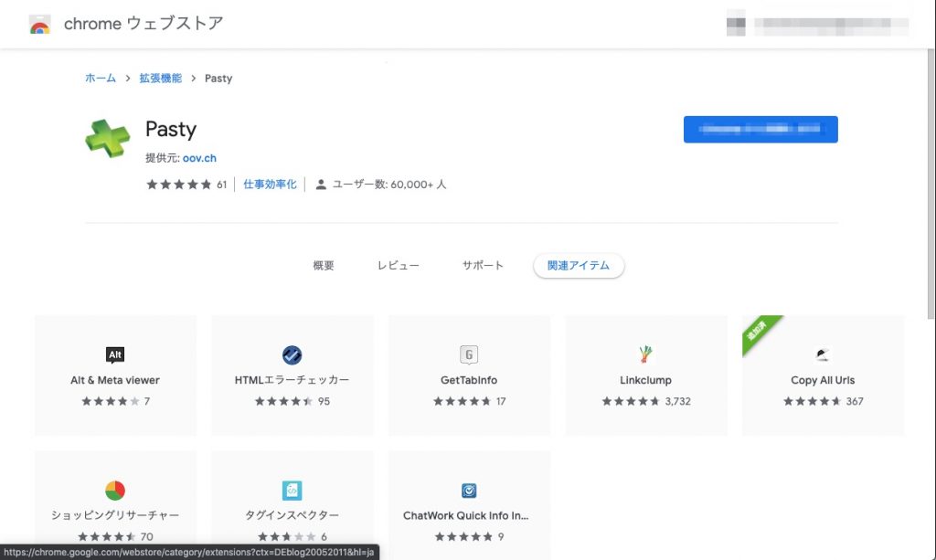936x560 pixels.
Task: Click the GetTabInfo 17 star rating
Action: point(462,401)
